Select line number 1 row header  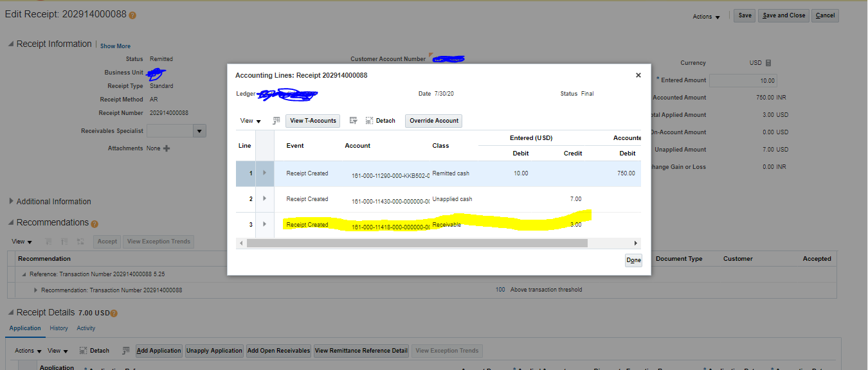point(245,173)
